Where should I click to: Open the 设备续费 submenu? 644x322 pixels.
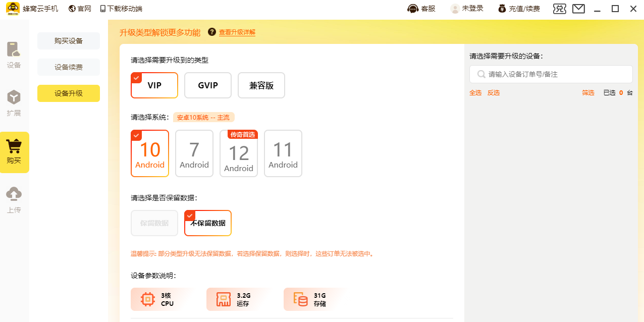pyautogui.click(x=69, y=67)
